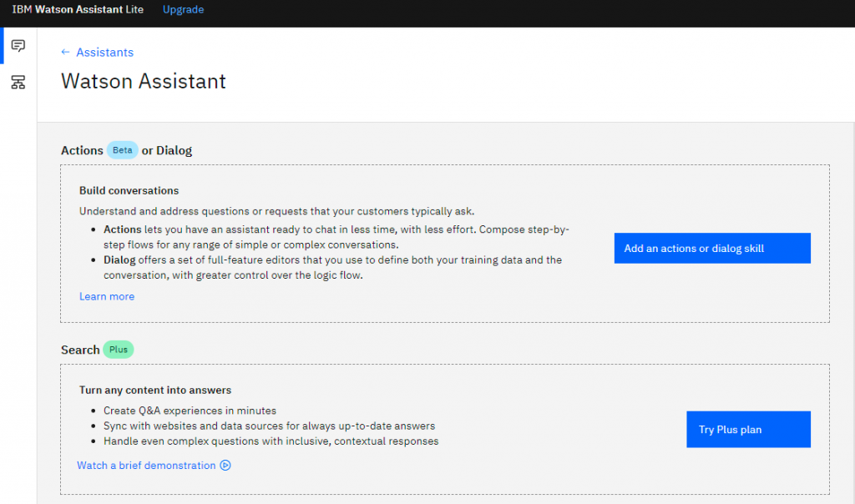
Task: Click the play icon beside brief demonstration
Action: [225, 466]
